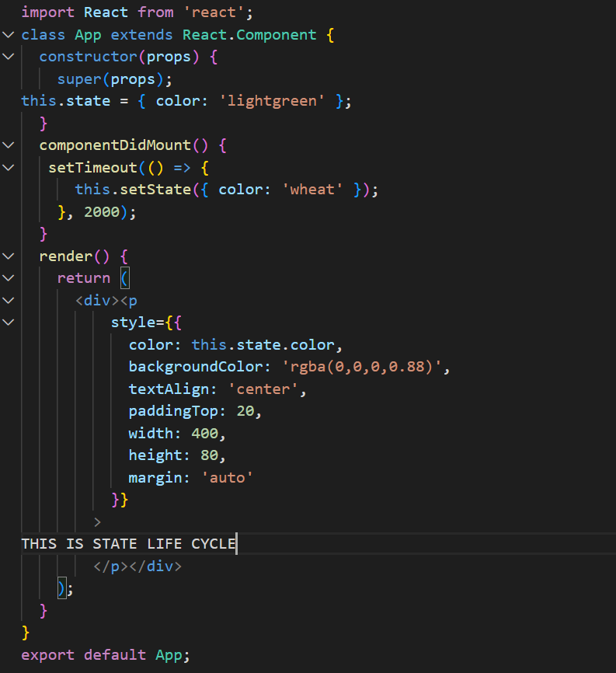Click the closing }} of style
This screenshot has height=673, width=616.
click(120, 500)
